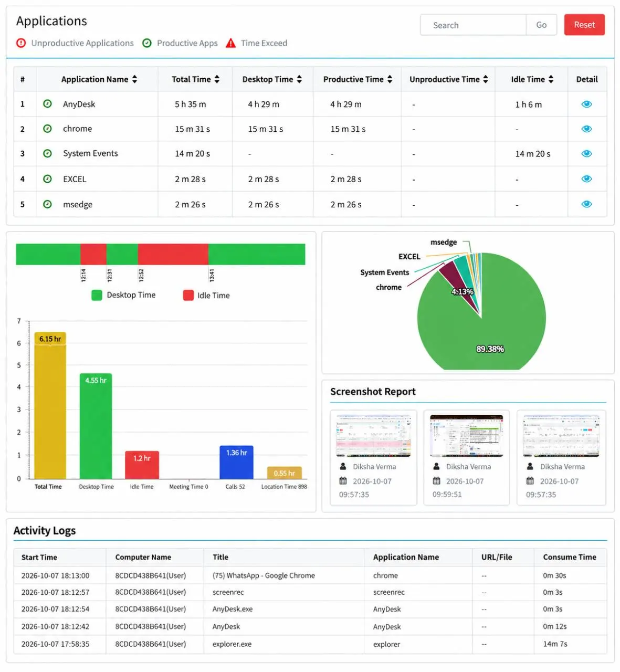View details eye icon for chrome
The height and width of the screenshot is (672, 620).
[587, 129]
